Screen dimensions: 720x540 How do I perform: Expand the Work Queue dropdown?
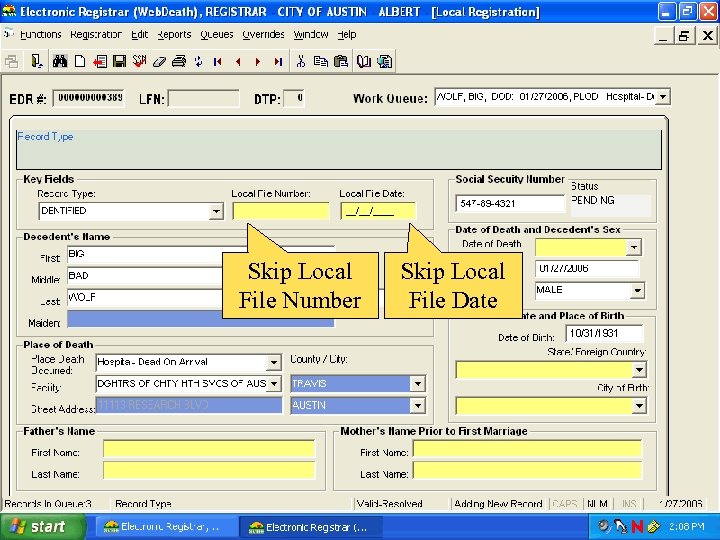tap(663, 97)
